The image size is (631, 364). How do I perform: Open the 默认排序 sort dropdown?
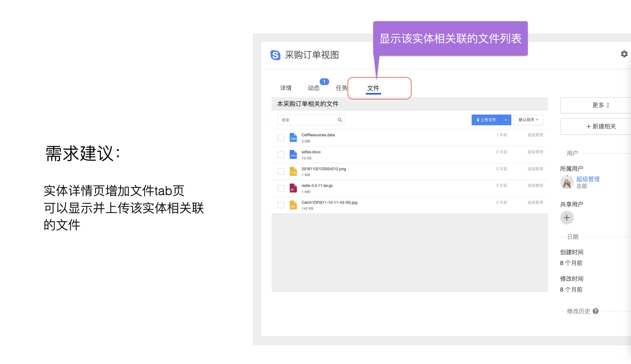point(528,120)
